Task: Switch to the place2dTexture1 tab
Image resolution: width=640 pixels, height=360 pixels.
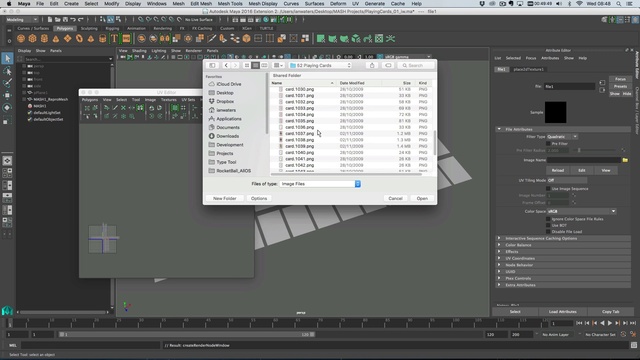Action: [x=528, y=69]
